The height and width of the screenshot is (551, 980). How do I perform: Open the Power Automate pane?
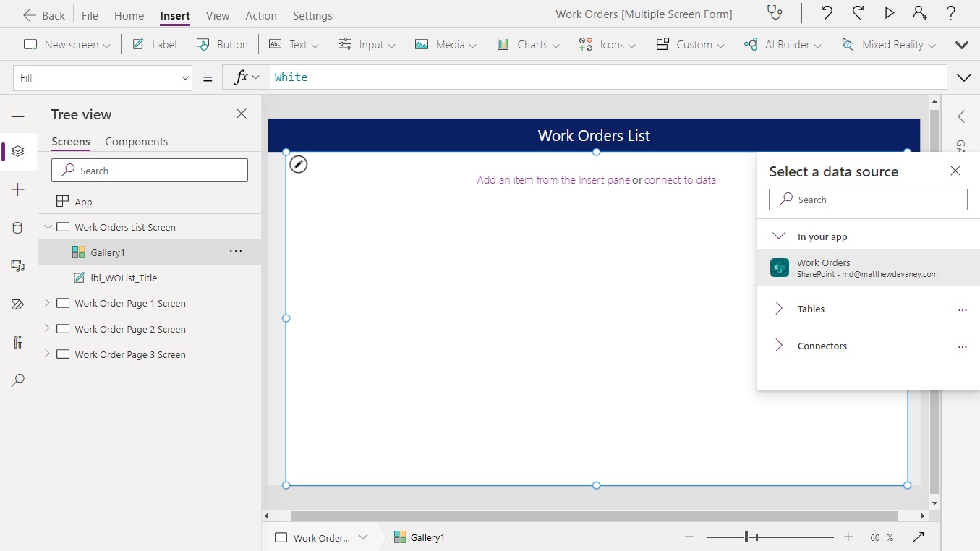tap(18, 304)
